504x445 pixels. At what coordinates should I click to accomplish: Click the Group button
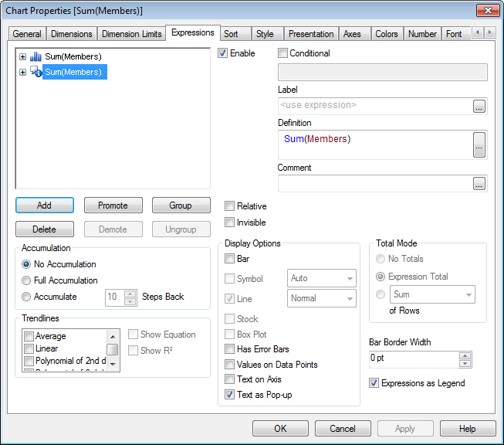[181, 206]
